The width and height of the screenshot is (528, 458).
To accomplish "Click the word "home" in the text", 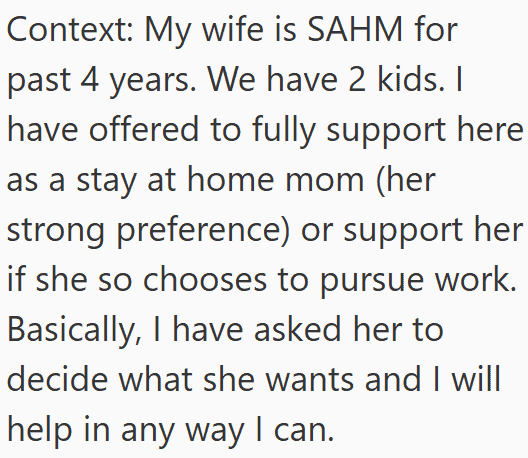I will (x=231, y=179).
